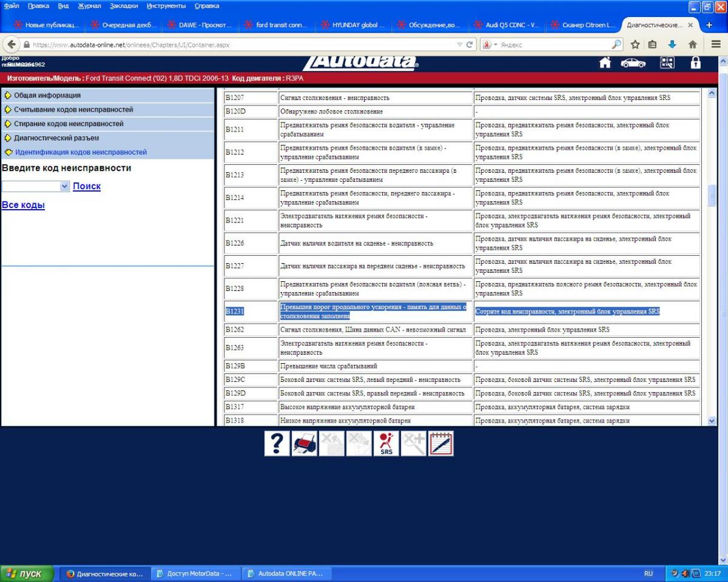
Task: Open the Правка menu
Action: click(38, 5)
